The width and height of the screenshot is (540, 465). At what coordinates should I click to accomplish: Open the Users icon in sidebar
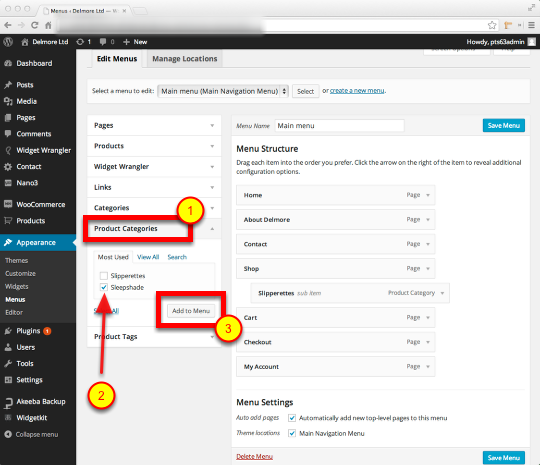[8, 347]
